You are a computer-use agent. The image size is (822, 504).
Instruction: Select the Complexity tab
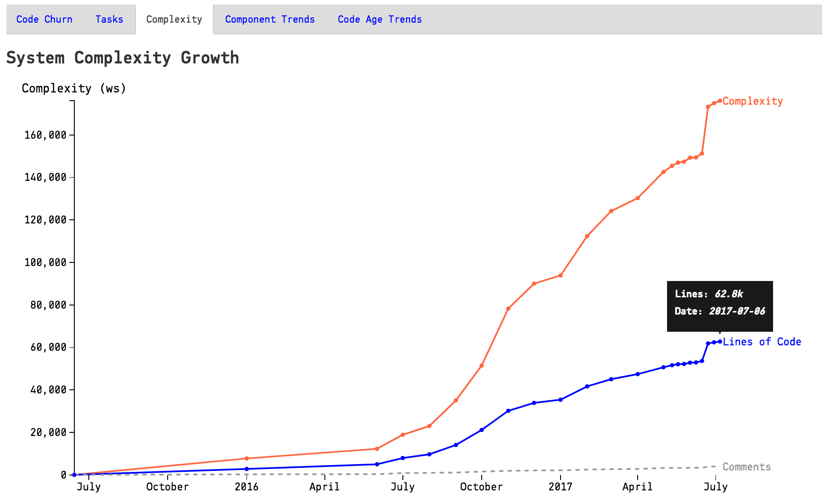(174, 19)
